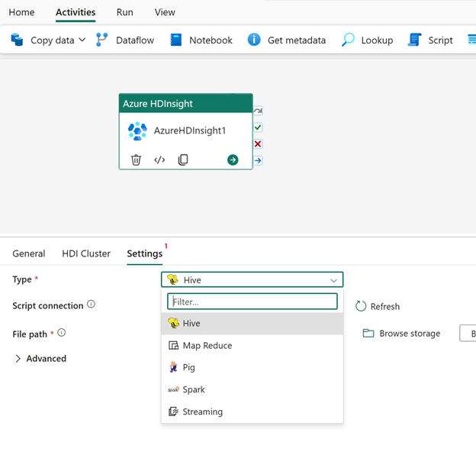Choose Streaming from the type list

tap(252, 411)
